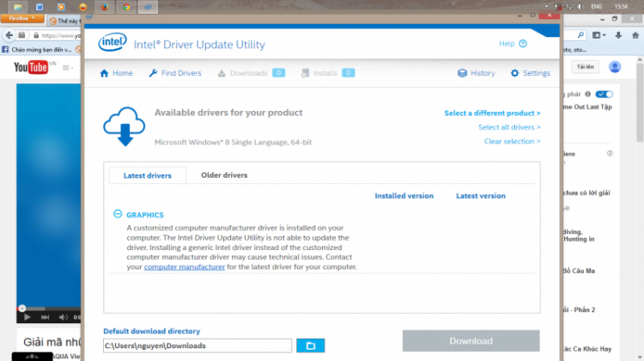The width and height of the screenshot is (644, 361).
Task: Open the Downloads section
Action: coord(251,73)
